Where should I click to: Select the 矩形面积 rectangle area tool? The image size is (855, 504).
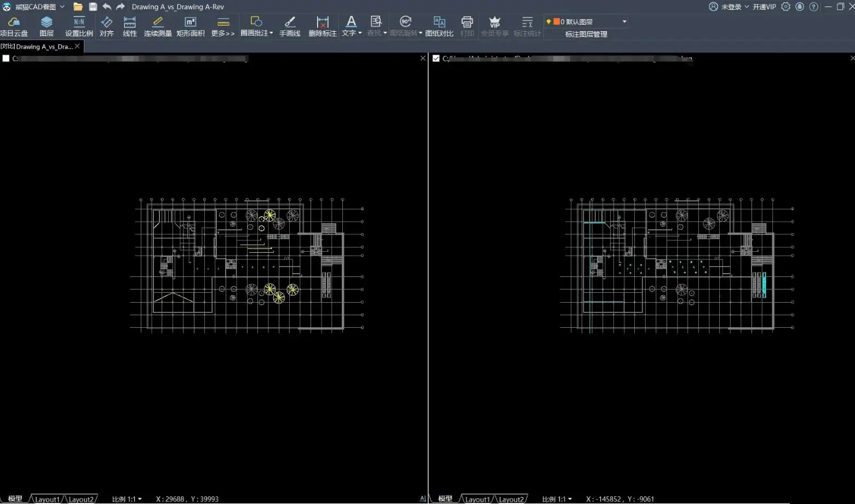[x=191, y=26]
